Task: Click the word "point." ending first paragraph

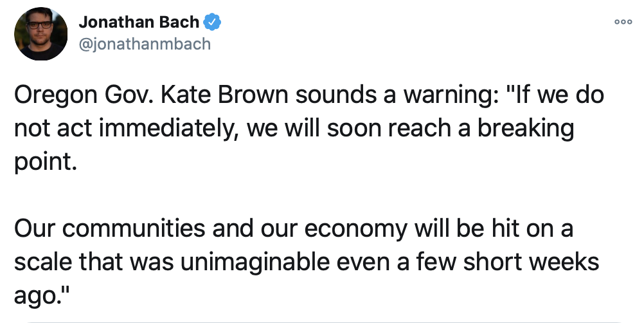Action: [45, 160]
